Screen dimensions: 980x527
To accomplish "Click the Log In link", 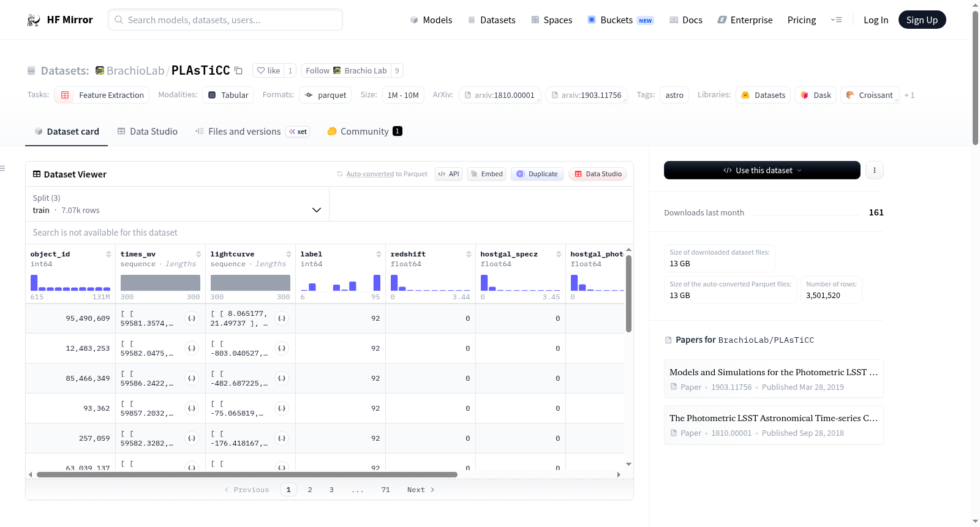I will 876,20.
